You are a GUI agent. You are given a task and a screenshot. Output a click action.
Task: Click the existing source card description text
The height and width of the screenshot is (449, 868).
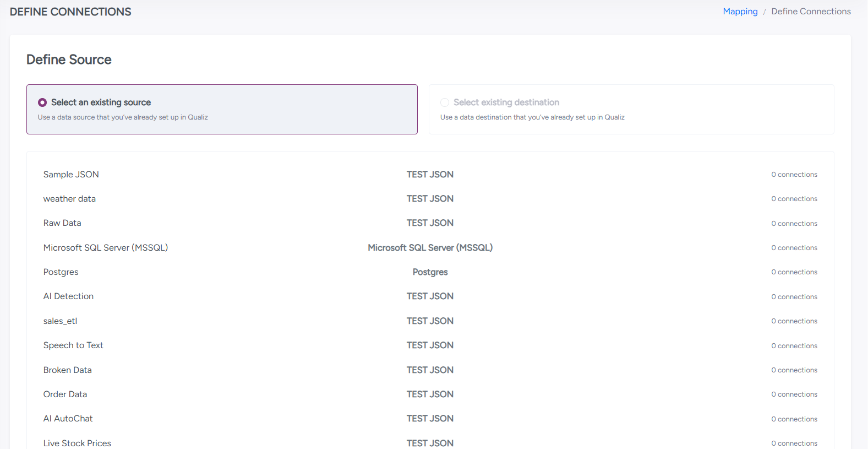(x=123, y=117)
